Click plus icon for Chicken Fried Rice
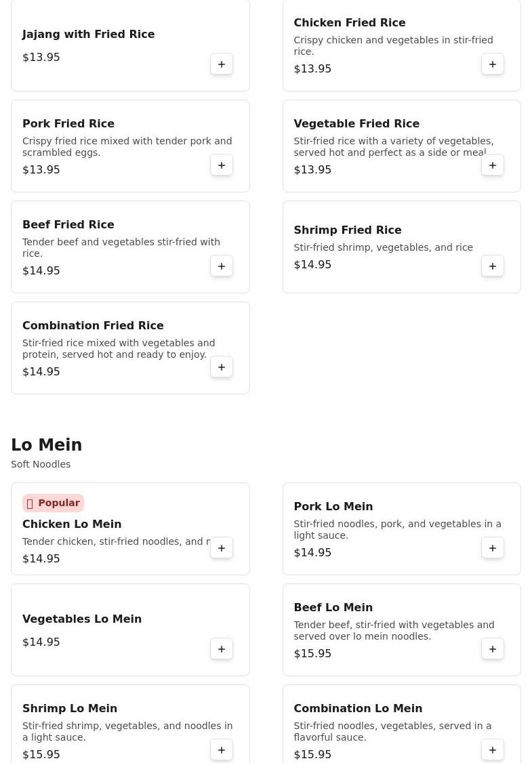Viewport: 532px width, 763px height. (x=493, y=64)
